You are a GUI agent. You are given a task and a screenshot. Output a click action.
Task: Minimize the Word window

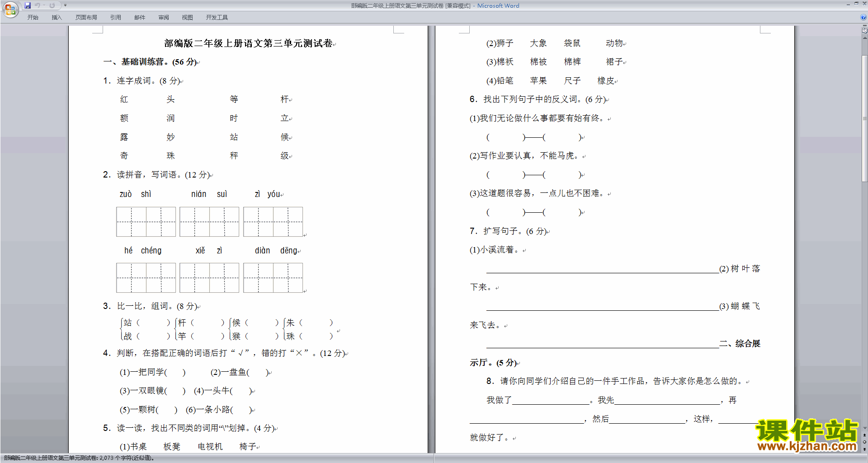pos(848,4)
